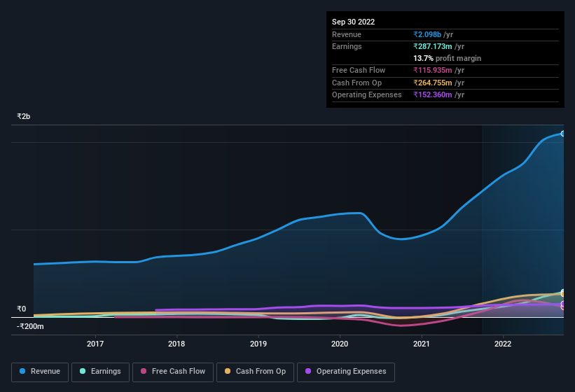Toggle the Cash From Op legend button
Screen dimensions: 575x392
pyautogui.click(x=255, y=372)
